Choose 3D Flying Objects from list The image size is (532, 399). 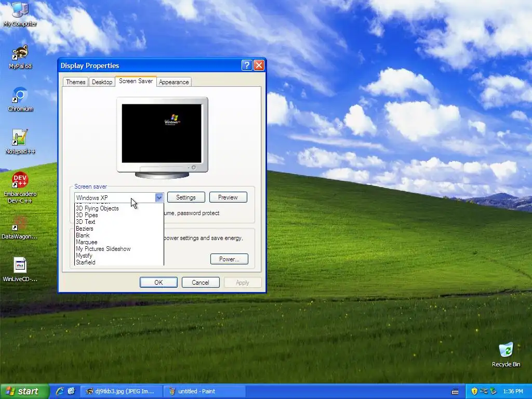119,208
